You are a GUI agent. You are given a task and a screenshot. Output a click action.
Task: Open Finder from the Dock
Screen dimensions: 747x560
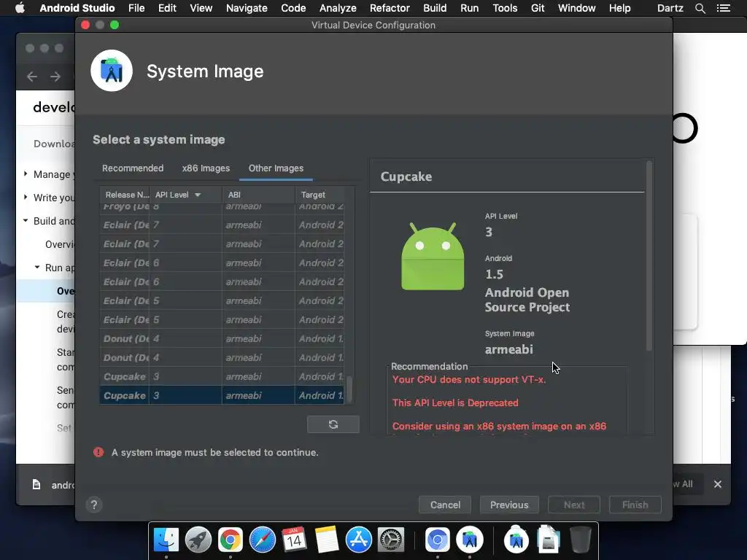166,540
